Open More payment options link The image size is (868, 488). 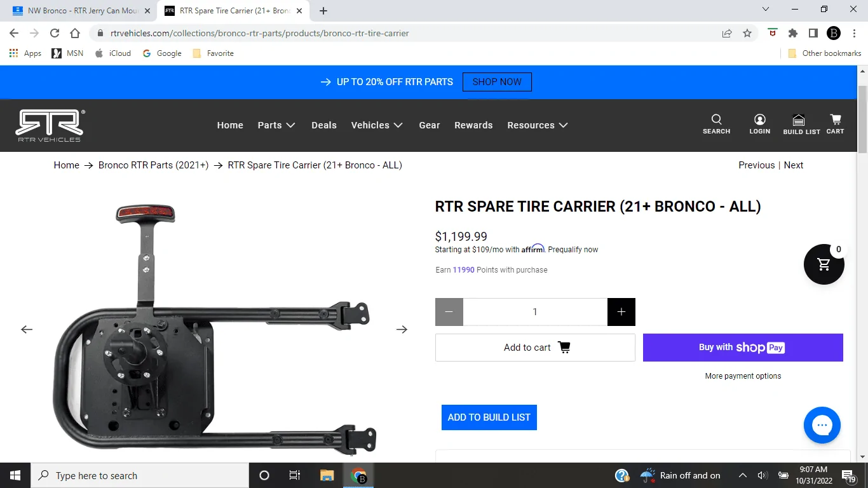coord(743,376)
